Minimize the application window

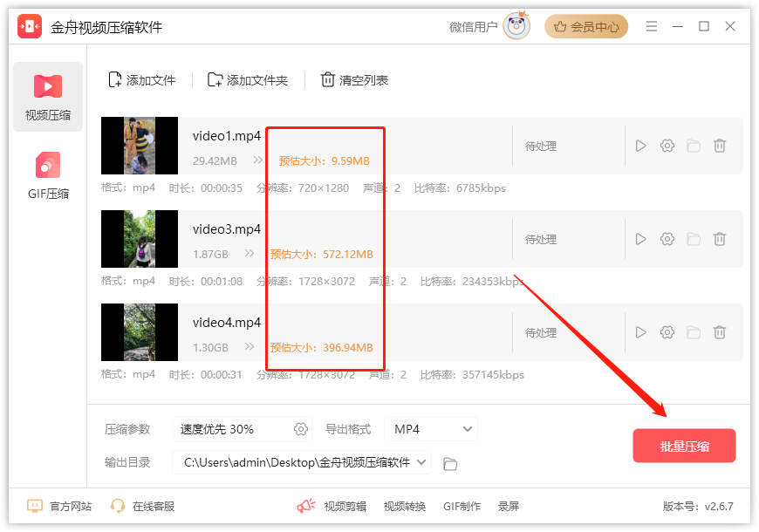pyautogui.click(x=678, y=26)
